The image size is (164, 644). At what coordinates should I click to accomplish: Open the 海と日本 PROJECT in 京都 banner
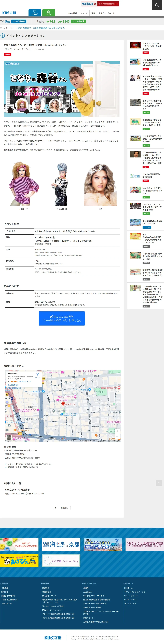point(61,544)
